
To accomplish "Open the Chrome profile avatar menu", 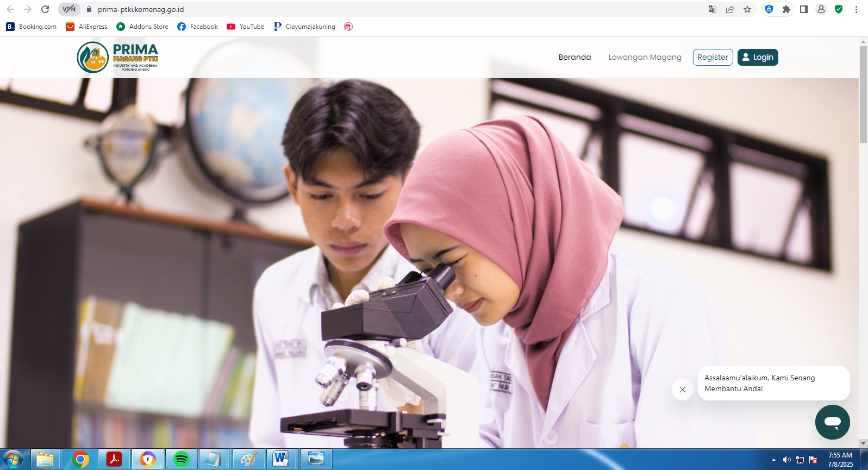I will 821,9.
